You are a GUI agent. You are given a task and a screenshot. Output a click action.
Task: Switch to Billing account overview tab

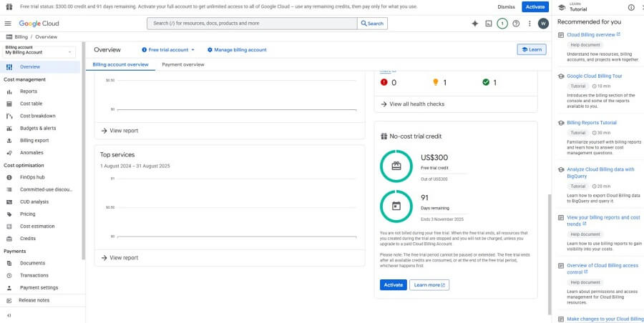point(120,65)
